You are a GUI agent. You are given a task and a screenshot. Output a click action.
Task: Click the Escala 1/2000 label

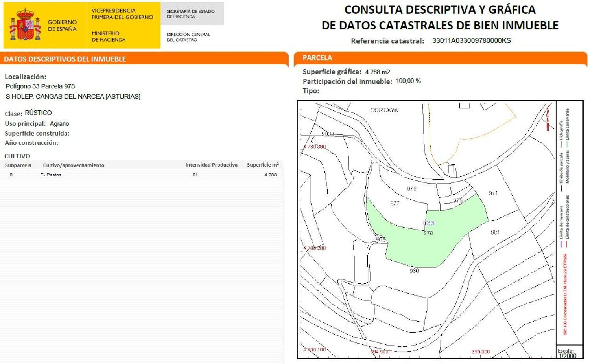coord(567,353)
